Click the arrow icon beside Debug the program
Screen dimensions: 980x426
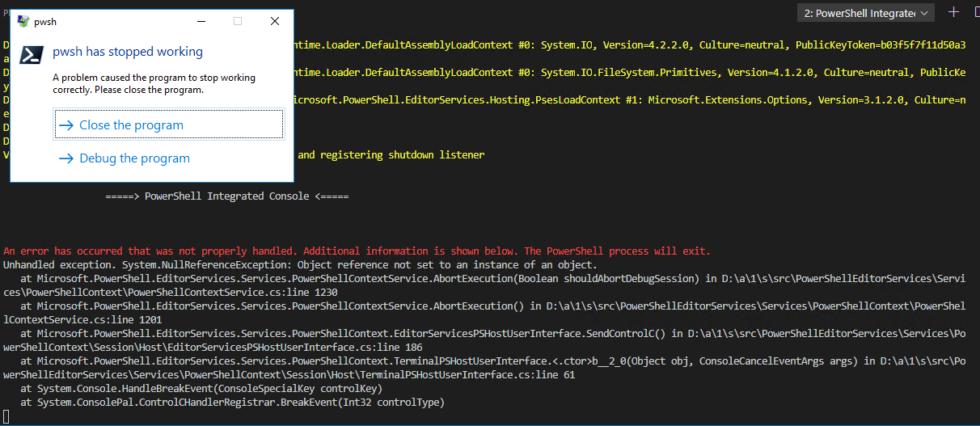[x=67, y=158]
